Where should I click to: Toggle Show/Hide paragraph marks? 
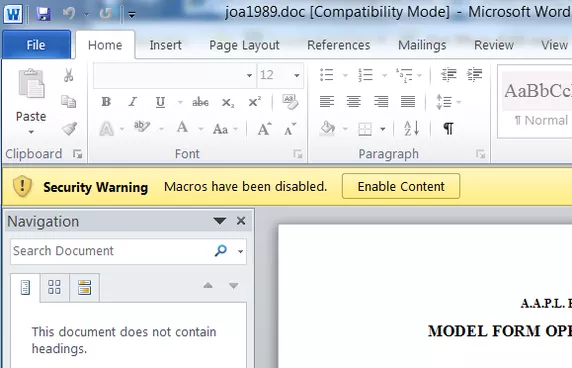448,128
